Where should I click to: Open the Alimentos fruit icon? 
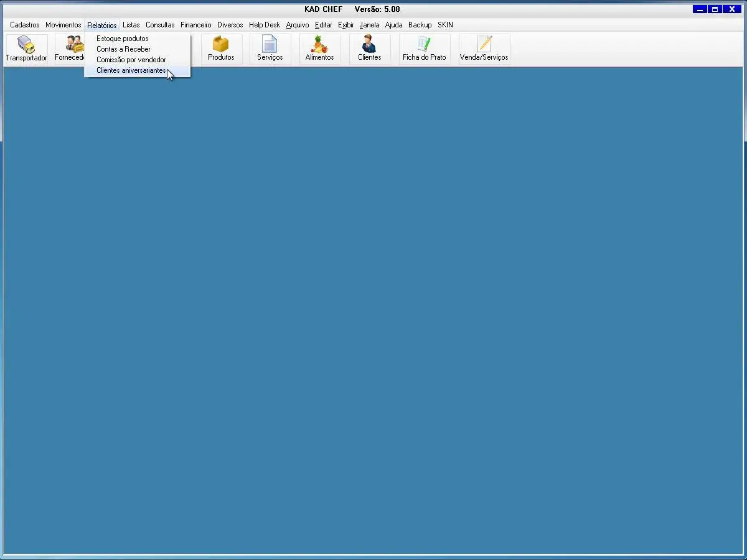(319, 49)
